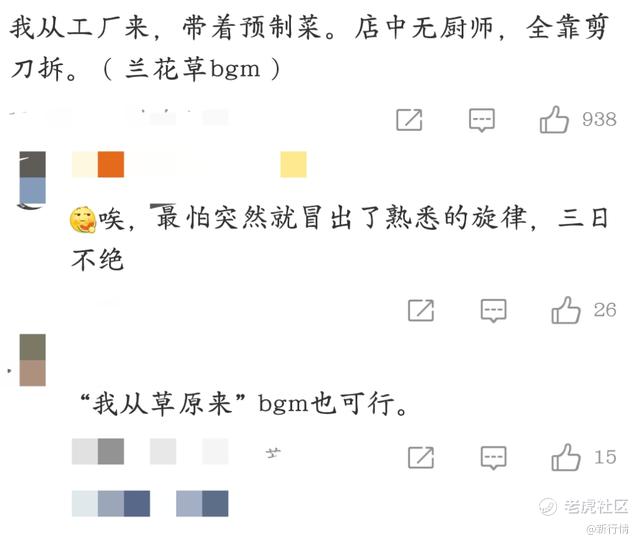The height and width of the screenshot is (543, 640).
Task: Select the 兰花草bgm comment text
Action: 309,48
